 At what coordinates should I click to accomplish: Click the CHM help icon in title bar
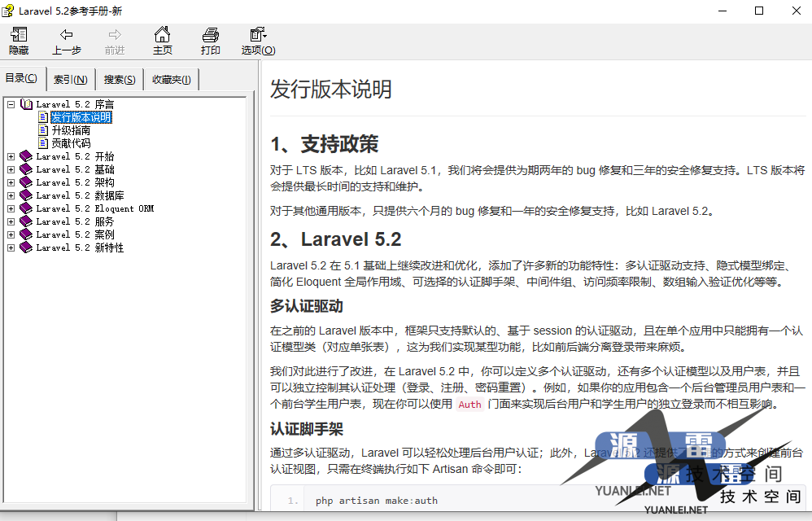[x=8, y=11]
